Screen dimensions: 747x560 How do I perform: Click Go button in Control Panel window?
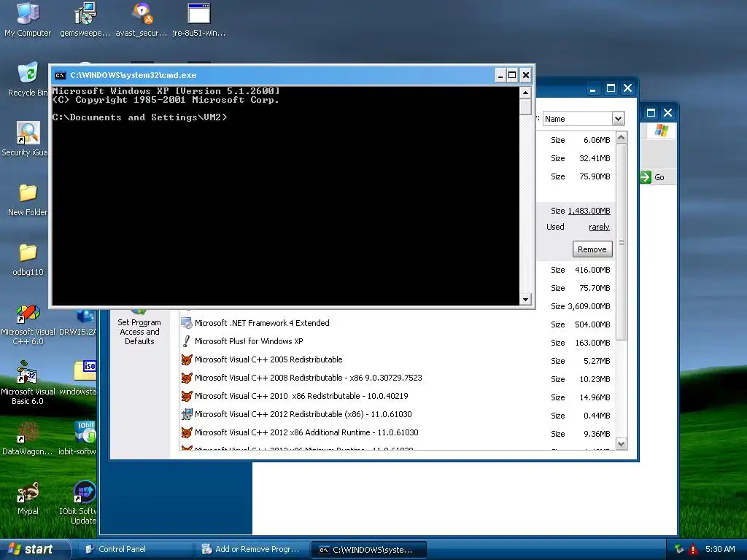tap(653, 177)
